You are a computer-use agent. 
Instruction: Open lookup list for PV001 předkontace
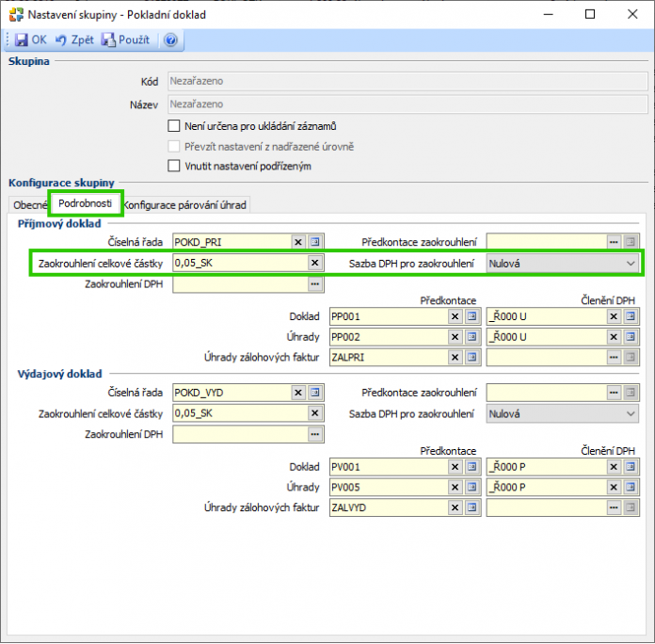(x=472, y=467)
